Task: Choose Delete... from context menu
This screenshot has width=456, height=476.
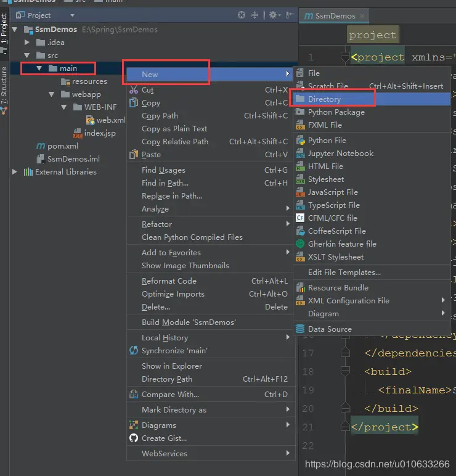Action: 210,306
